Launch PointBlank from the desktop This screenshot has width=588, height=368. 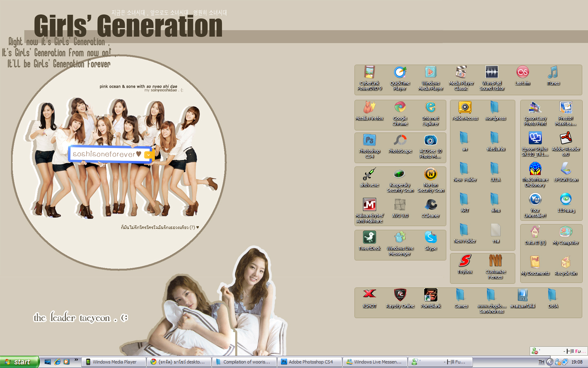pyautogui.click(x=431, y=298)
